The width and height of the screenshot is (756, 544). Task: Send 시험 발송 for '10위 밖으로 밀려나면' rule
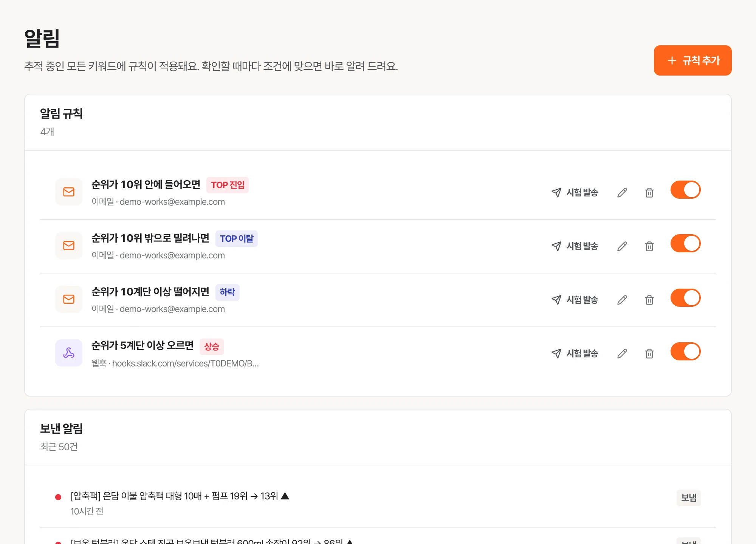coord(575,246)
